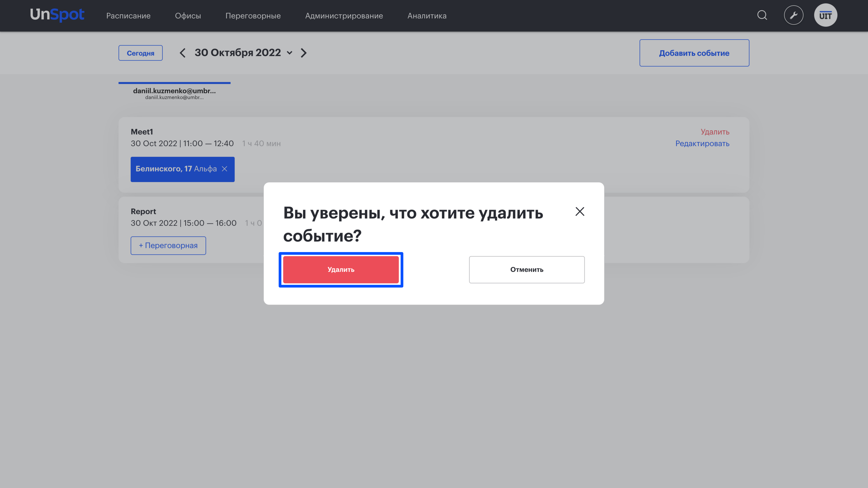Image resolution: width=868 pixels, height=488 pixels.
Task: Open the Администрирование menu
Action: click(x=344, y=16)
